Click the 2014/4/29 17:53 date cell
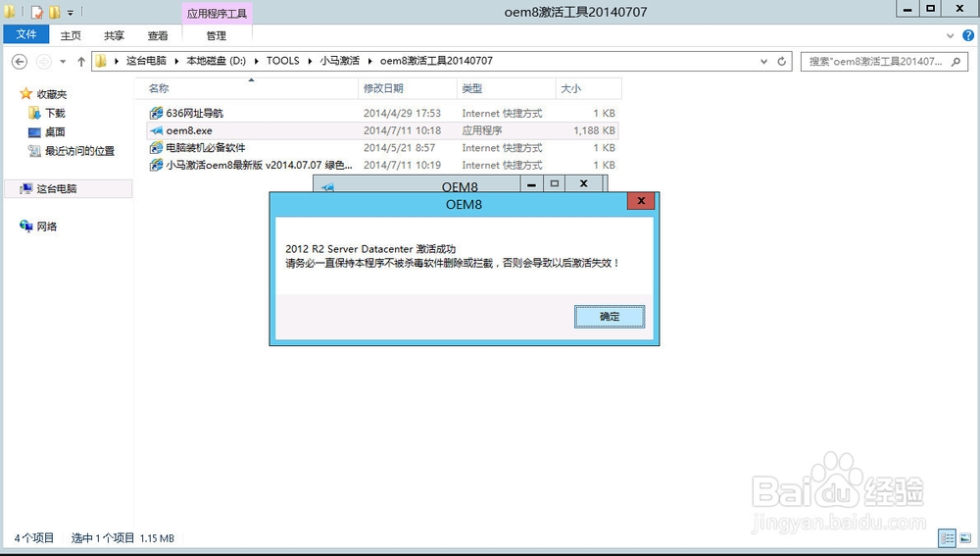 [x=402, y=113]
